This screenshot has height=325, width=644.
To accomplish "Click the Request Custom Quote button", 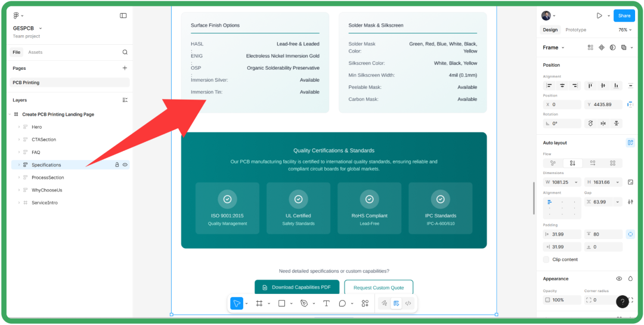I will click(x=379, y=287).
